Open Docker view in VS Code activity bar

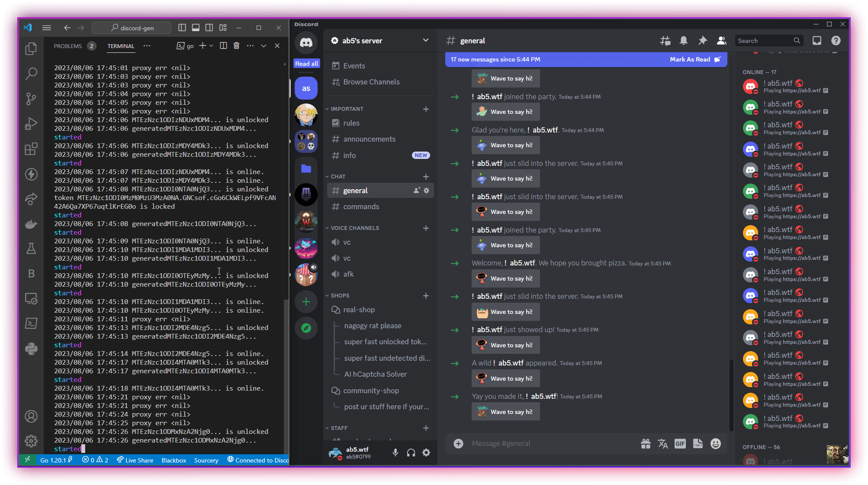point(31,224)
